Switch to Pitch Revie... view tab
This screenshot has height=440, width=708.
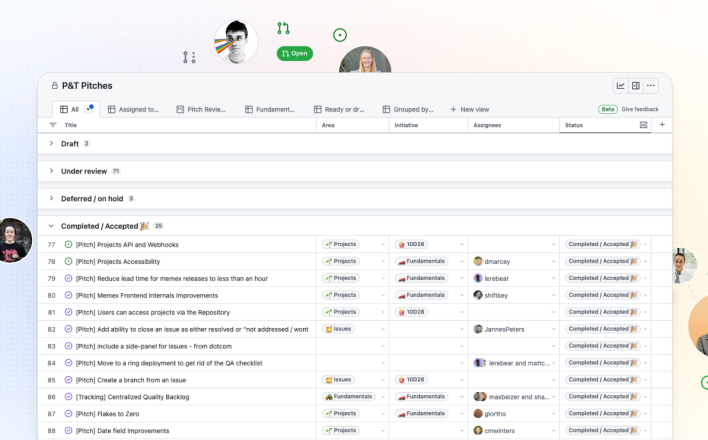pos(200,109)
